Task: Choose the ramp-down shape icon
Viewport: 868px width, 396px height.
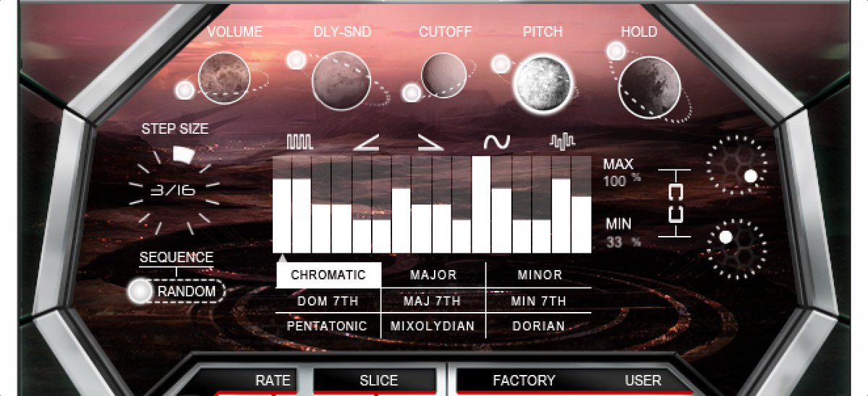Action: pos(431,142)
